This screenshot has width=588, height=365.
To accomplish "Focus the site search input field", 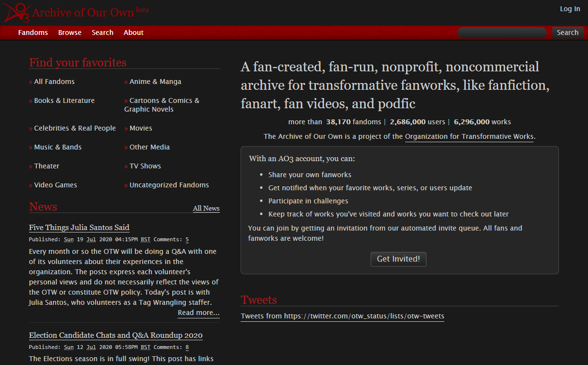I will [x=503, y=33].
